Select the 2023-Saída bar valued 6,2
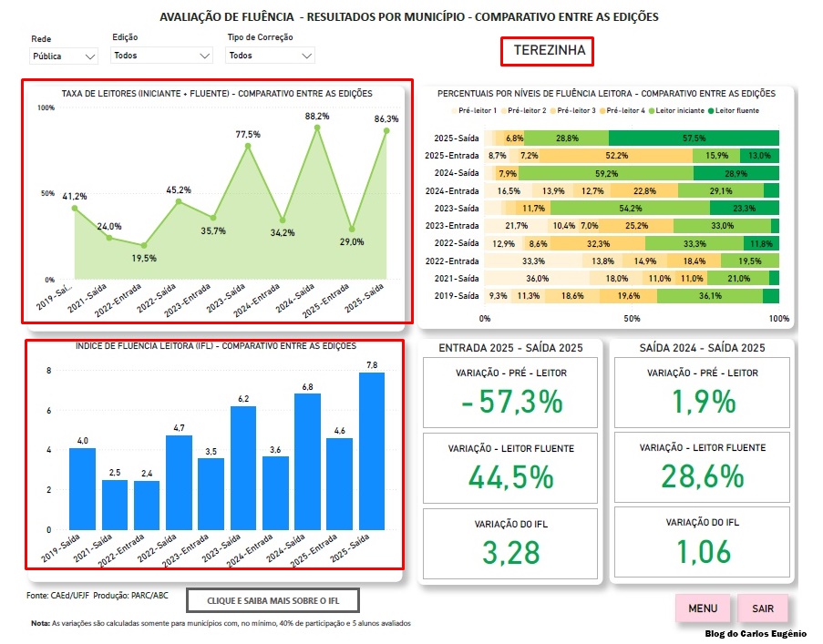This screenshot has height=644, width=823. pos(242,467)
